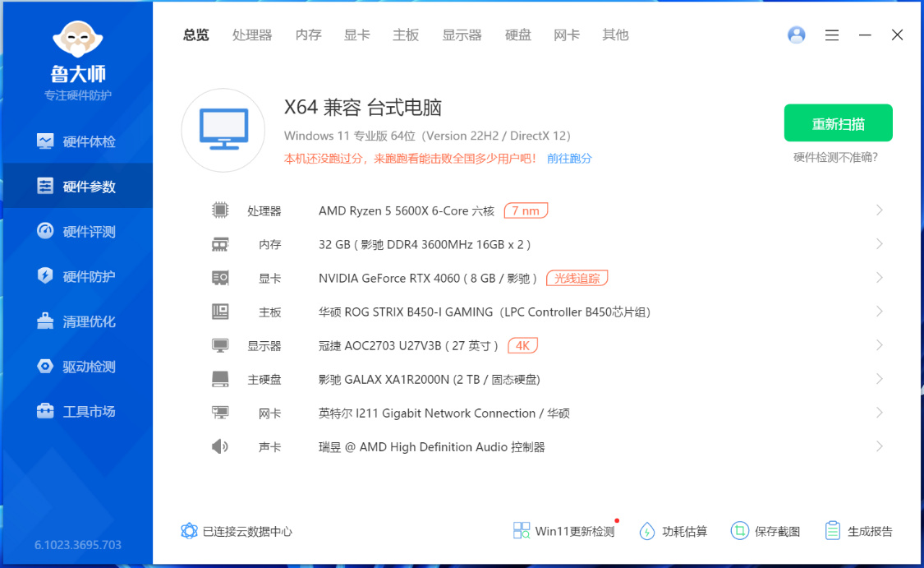Switch to the 其他 tab
The width and height of the screenshot is (924, 568).
615,35
